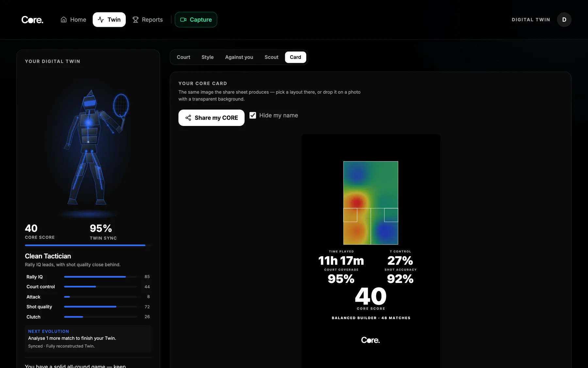
Task: Click the Core logo on the card
Action: [370, 340]
